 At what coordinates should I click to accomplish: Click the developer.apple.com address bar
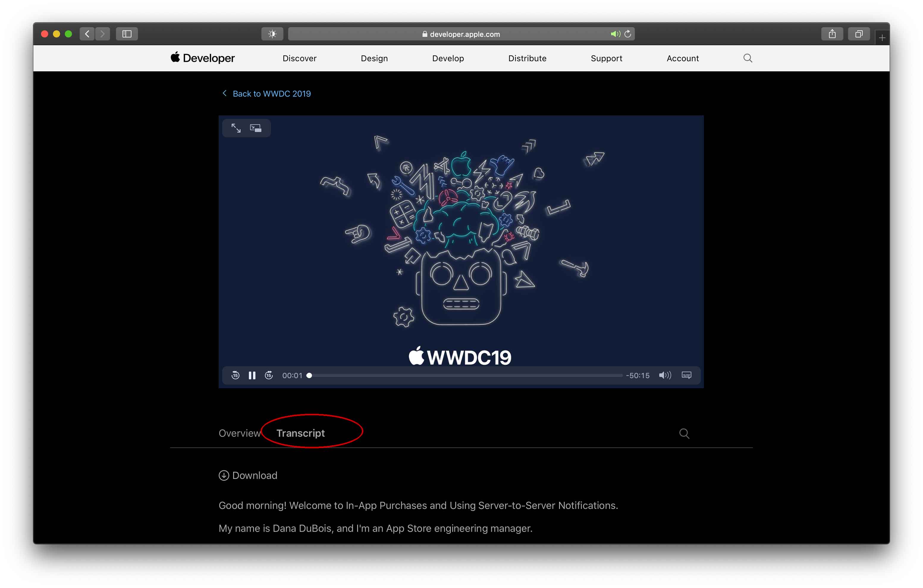point(461,34)
